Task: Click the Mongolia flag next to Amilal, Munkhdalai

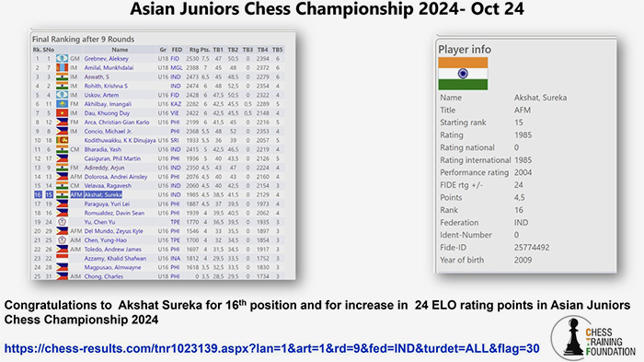Action: [62, 68]
